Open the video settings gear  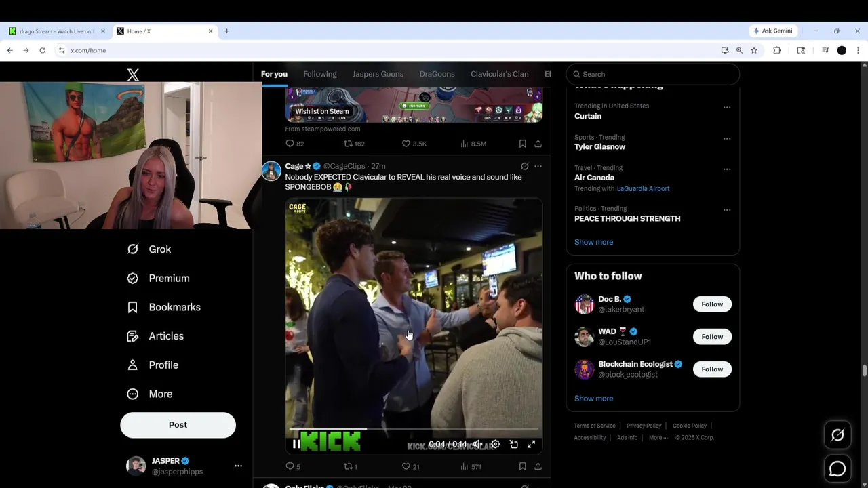pyautogui.click(x=496, y=444)
